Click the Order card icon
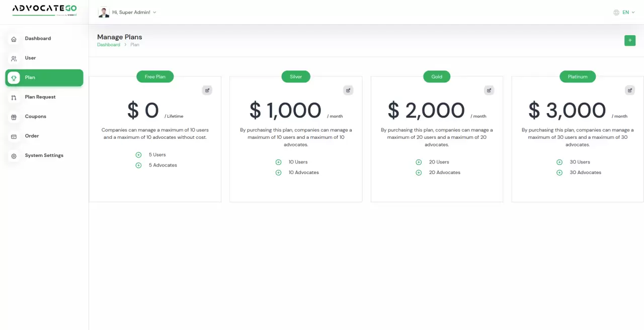 (x=14, y=136)
